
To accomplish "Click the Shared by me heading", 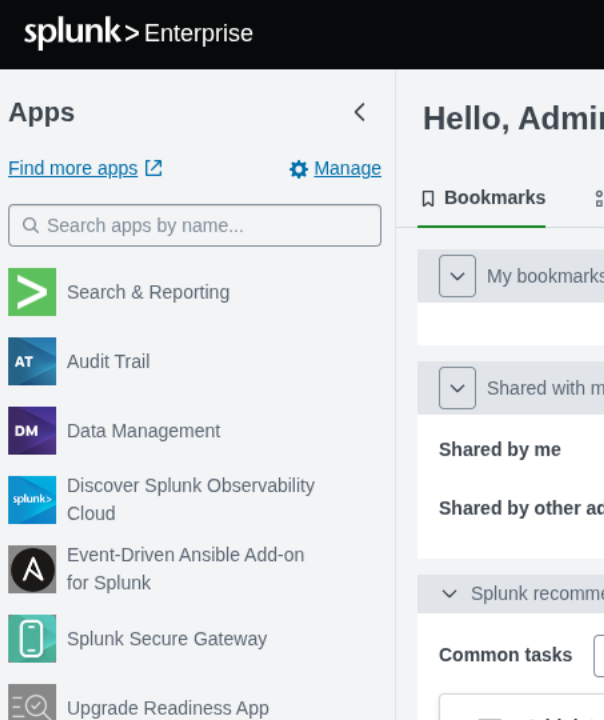I will [500, 450].
